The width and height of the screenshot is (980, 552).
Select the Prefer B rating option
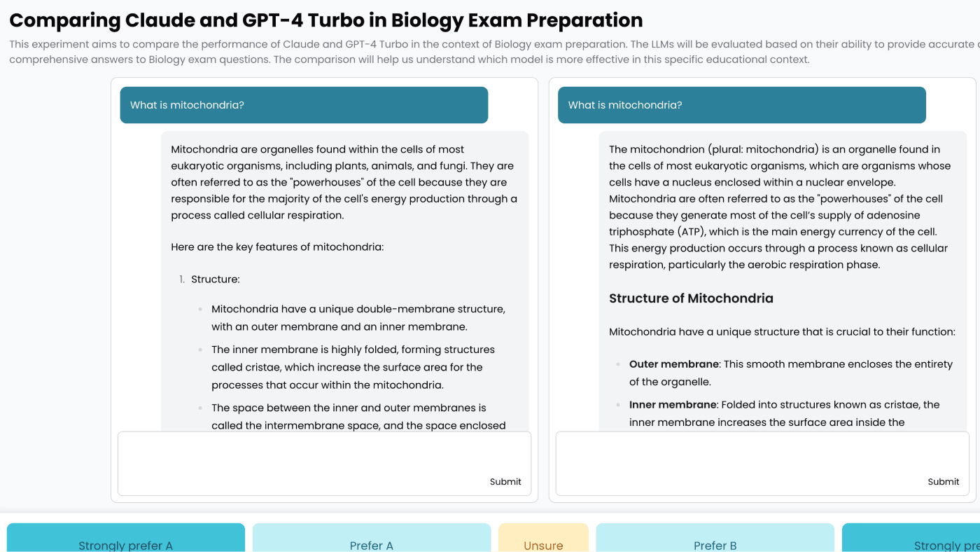tap(715, 541)
